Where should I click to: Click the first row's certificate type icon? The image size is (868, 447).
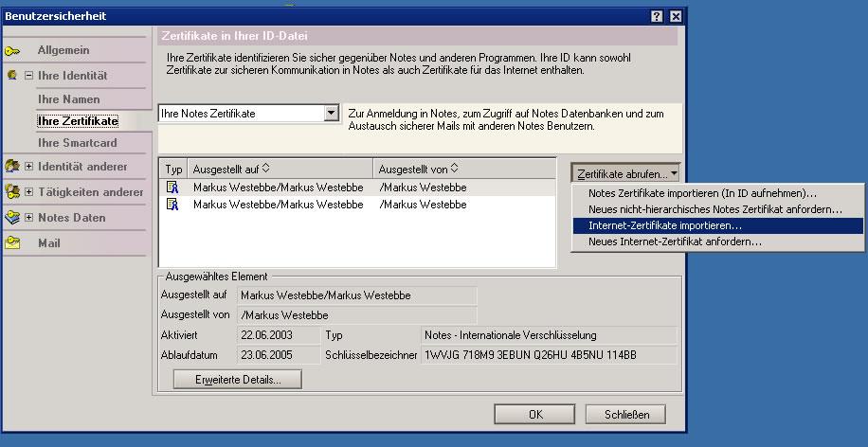click(x=172, y=188)
